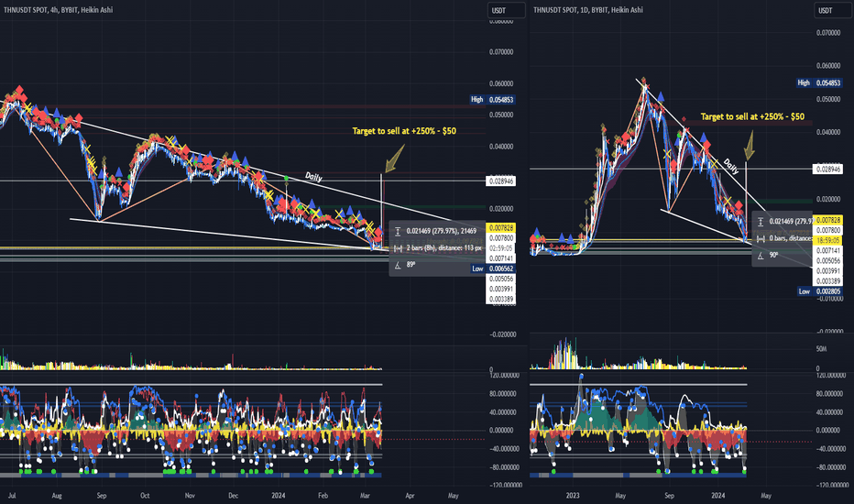Click the 'Apr' label on 4h time axis

tap(411, 496)
